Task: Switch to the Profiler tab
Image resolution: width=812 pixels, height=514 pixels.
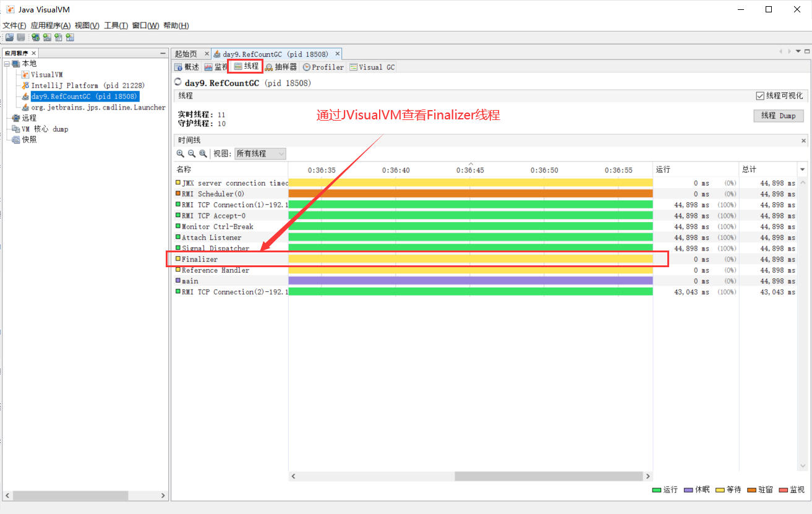Action: [323, 67]
